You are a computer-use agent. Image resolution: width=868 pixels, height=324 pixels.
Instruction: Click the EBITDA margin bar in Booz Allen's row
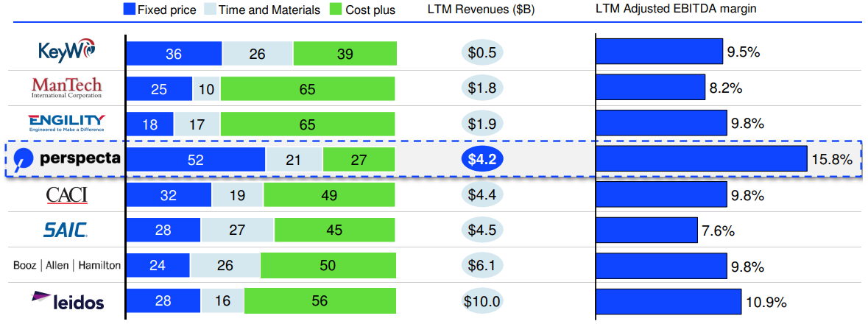pos(662,266)
